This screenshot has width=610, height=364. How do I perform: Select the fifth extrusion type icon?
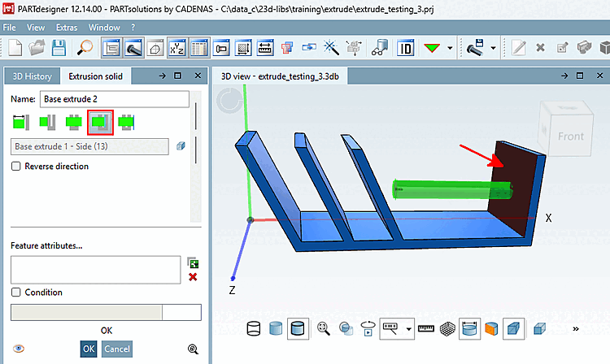coord(126,123)
